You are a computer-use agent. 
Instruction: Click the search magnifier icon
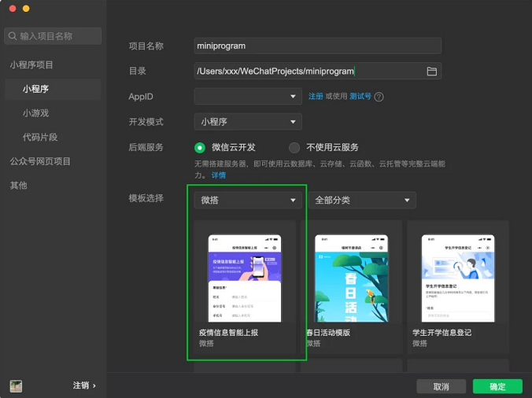pyautogui.click(x=12, y=36)
